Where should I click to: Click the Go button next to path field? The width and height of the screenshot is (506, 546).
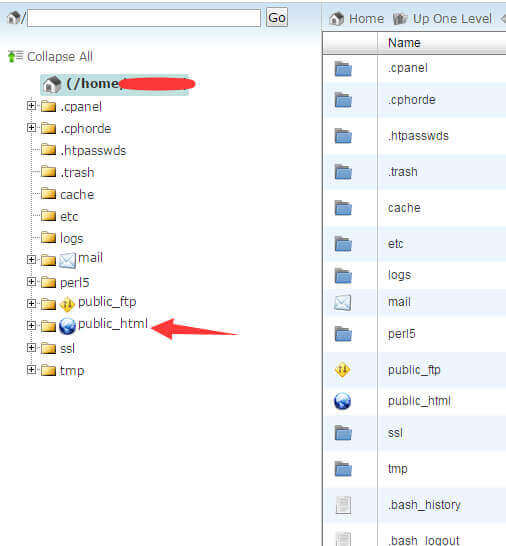(277, 17)
